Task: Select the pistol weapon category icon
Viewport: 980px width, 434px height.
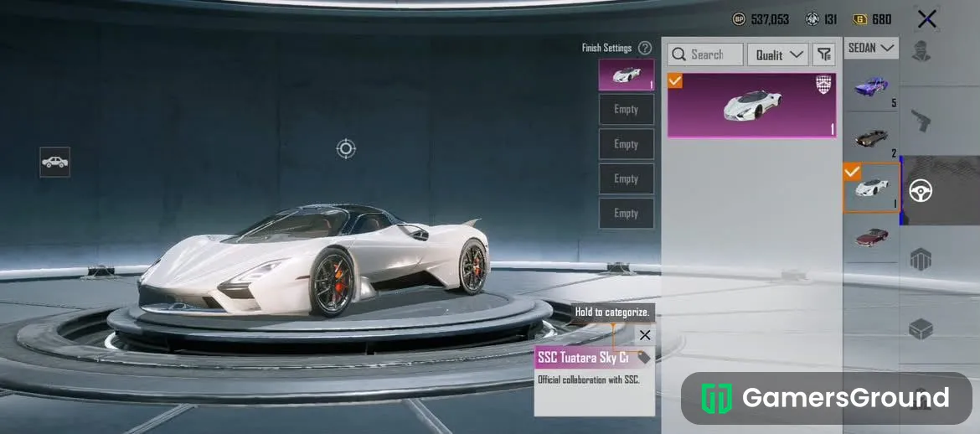Action: (920, 120)
